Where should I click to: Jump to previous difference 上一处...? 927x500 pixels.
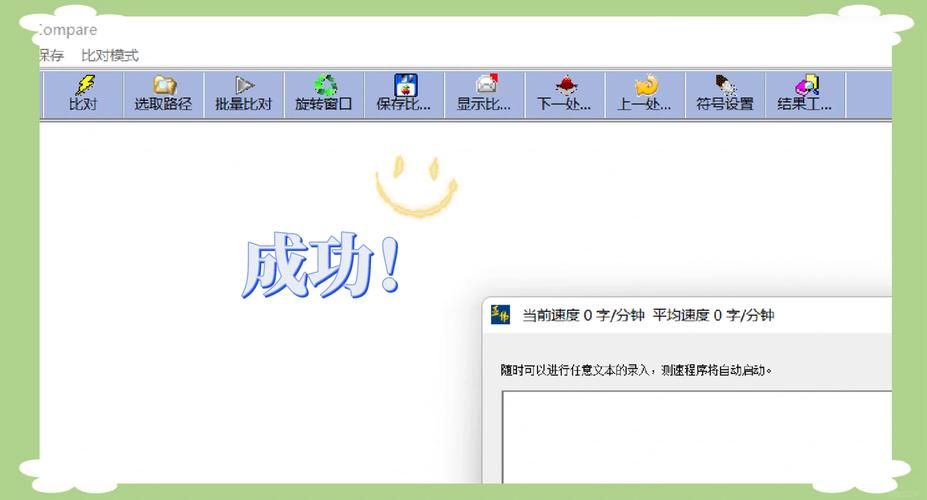click(646, 95)
